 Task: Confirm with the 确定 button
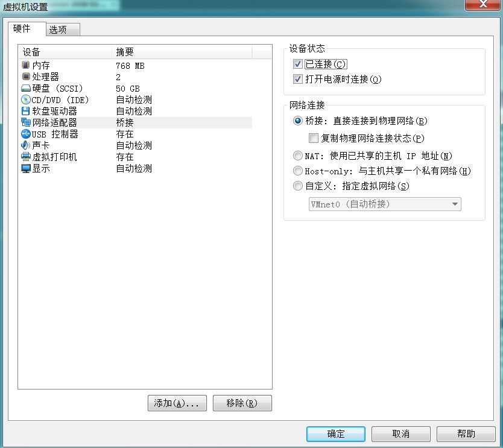(335, 434)
